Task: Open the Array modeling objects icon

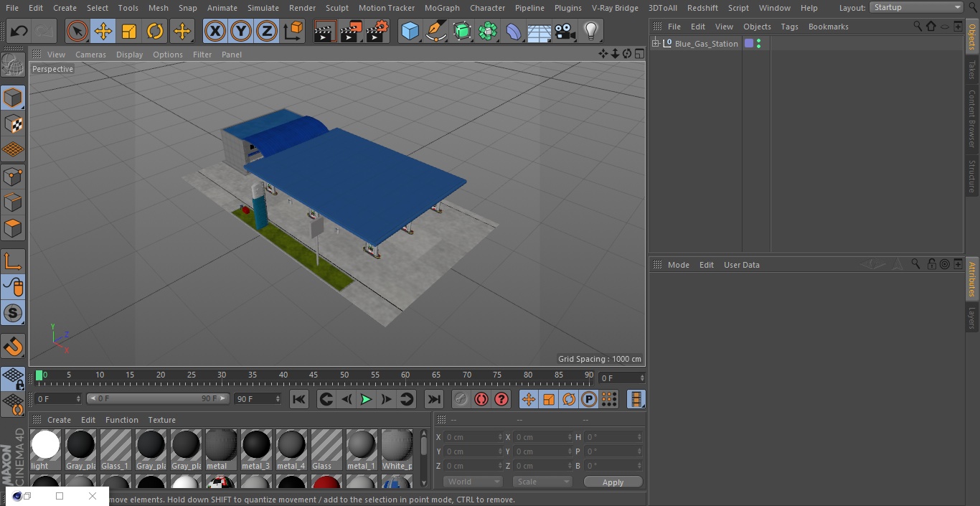Action: pos(488,32)
